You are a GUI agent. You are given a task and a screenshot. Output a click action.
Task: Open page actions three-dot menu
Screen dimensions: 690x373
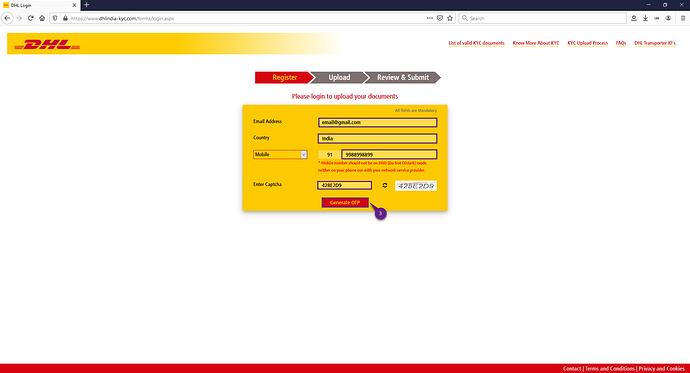tap(429, 18)
